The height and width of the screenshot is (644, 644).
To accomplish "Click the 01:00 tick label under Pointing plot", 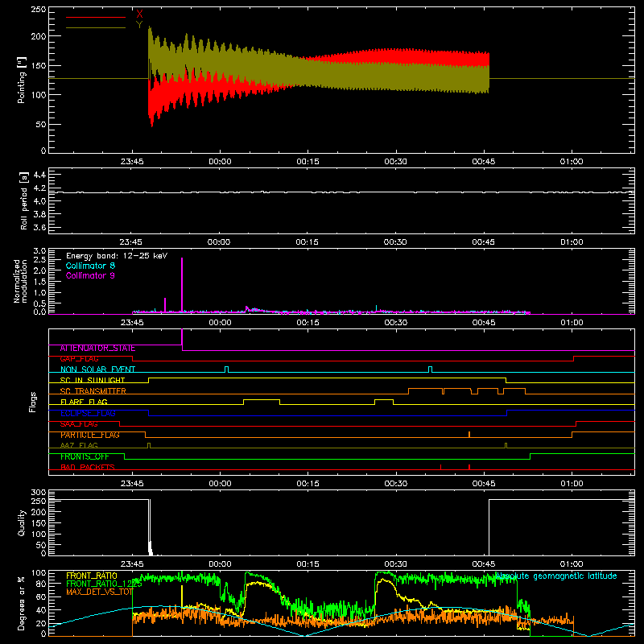I will pos(572,162).
